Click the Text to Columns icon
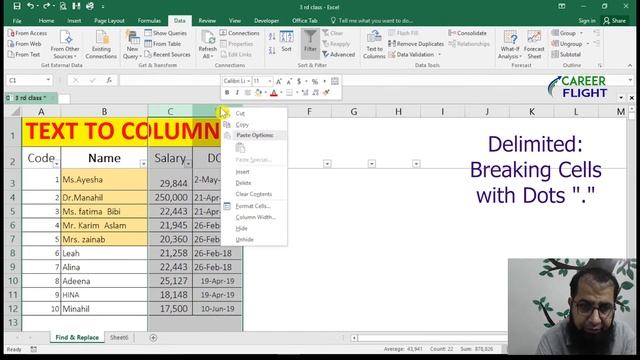Viewport: 640px width, 360px height. coord(374,38)
